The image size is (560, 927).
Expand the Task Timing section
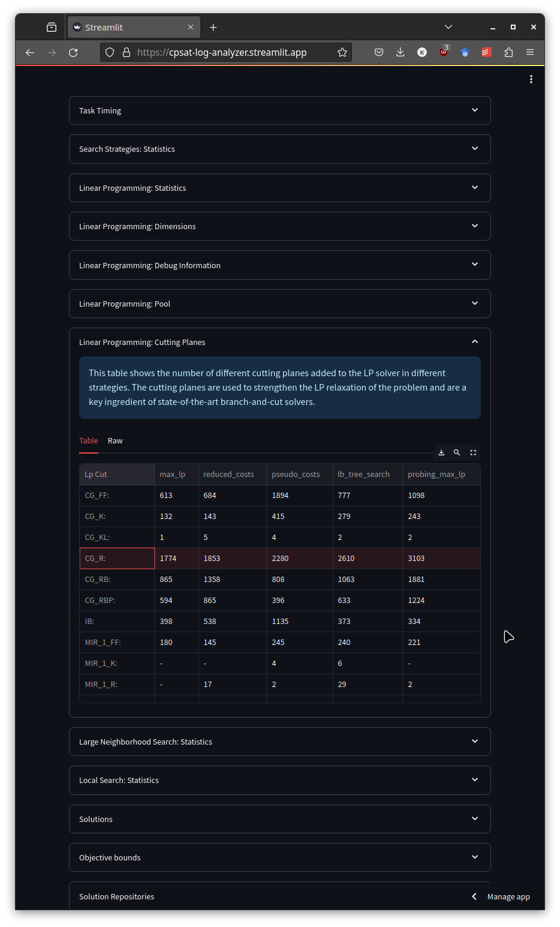pos(280,110)
